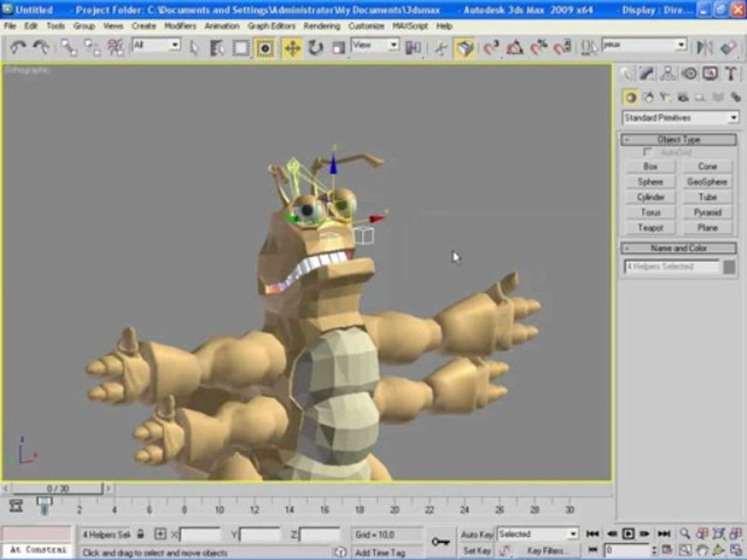Viewport: 747px width, 560px height.
Task: Switch to the Modify command panel tab
Action: pos(647,73)
